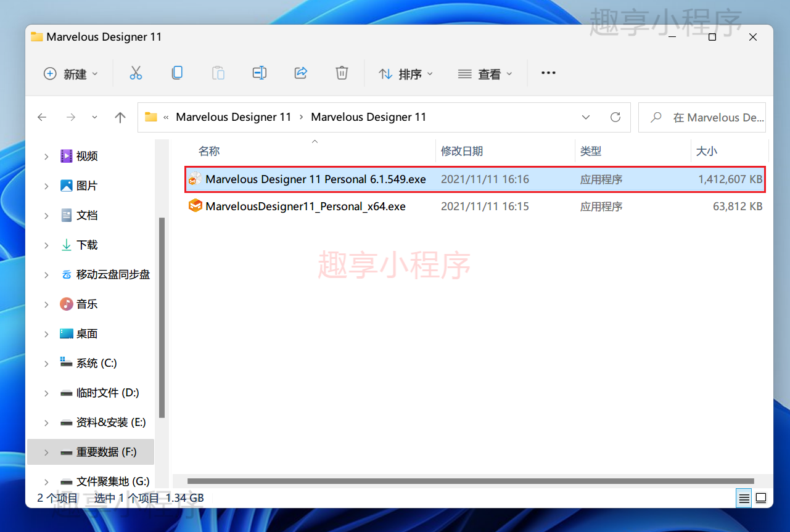This screenshot has height=532, width=790.
Task: Click the 2021/11/11 16:16 date cell
Action: tap(485, 179)
